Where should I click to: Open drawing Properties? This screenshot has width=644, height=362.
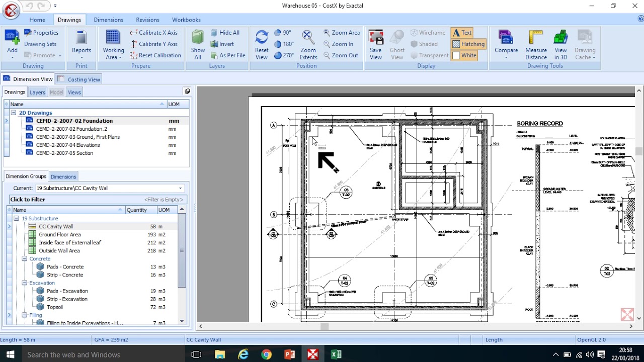[41, 33]
